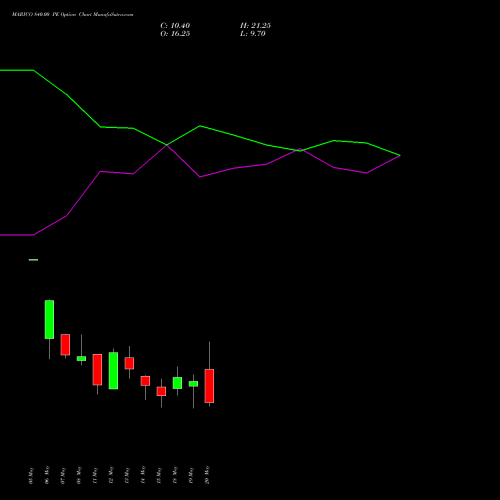Click the flat left start of the green line

tap(17, 70)
